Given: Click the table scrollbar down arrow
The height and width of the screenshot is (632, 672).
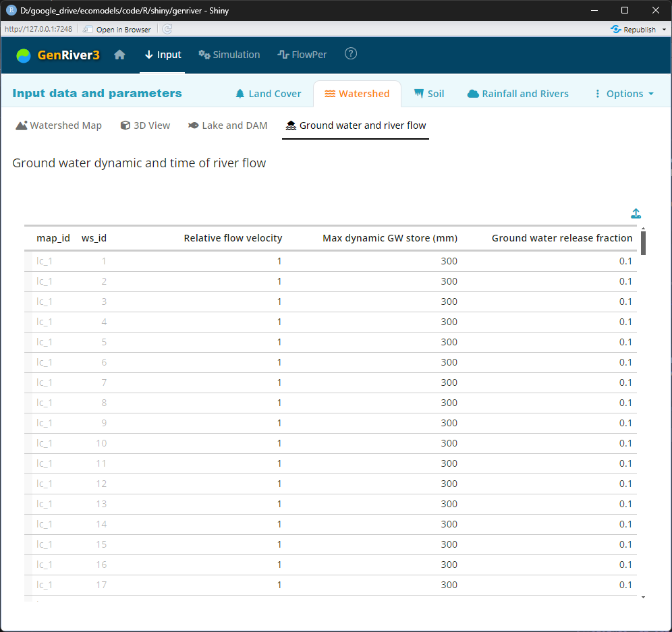Looking at the screenshot, I should pos(643,597).
